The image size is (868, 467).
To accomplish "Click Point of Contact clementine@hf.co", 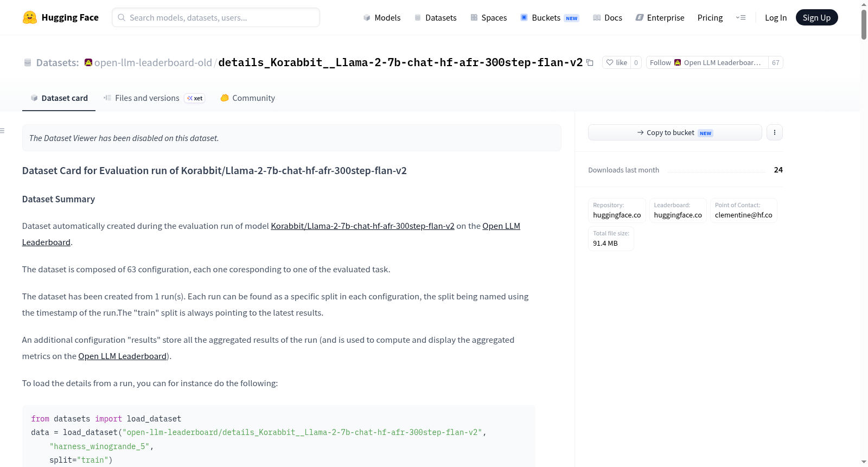I will point(744,210).
